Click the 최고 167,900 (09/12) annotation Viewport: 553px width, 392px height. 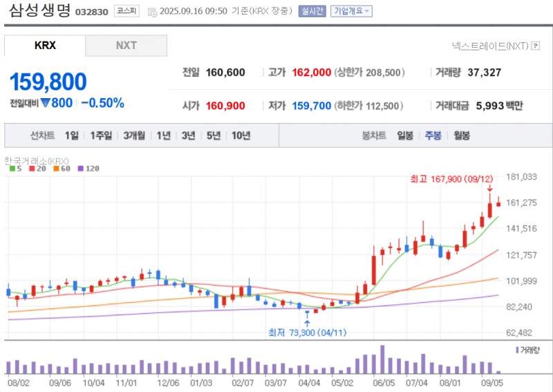coord(451,179)
